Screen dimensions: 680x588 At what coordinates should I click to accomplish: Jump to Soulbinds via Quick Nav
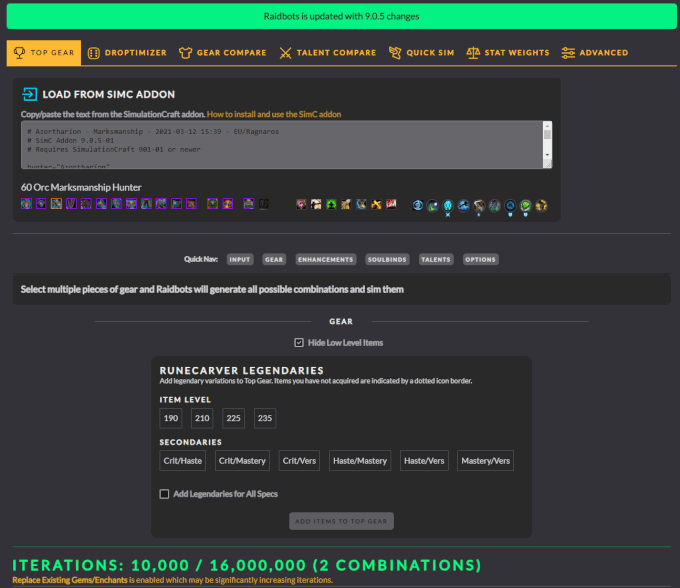(387, 259)
